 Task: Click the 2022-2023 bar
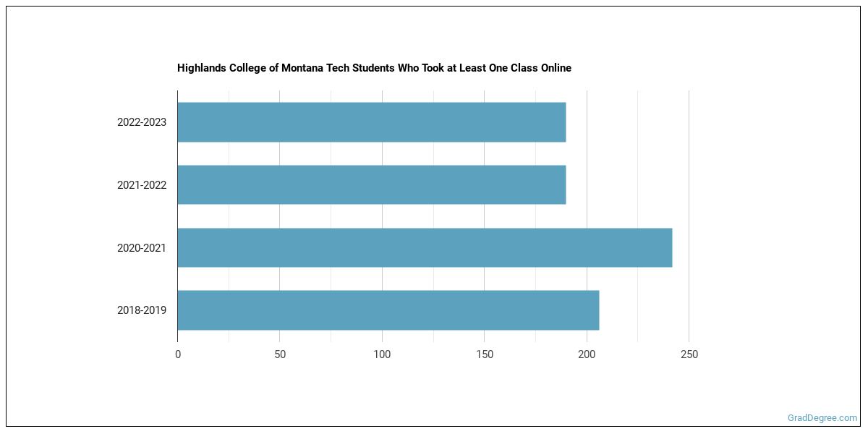tap(371, 122)
